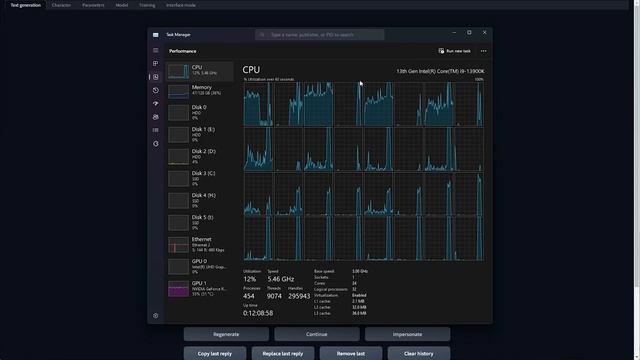
Task: Click Run new task button
Action: coord(454,51)
